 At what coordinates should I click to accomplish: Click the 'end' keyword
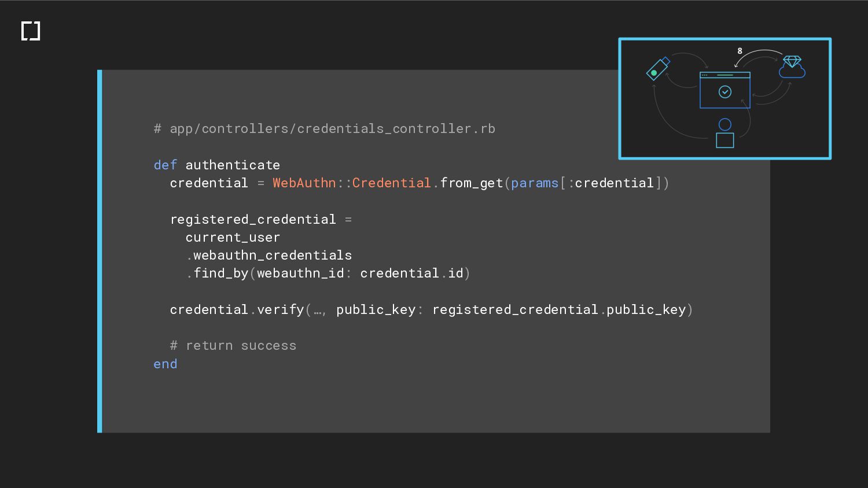pos(165,364)
